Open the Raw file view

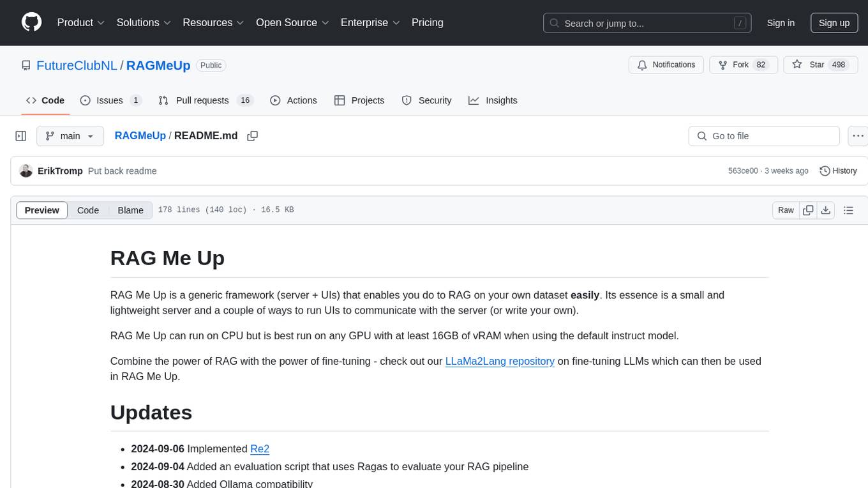click(x=786, y=210)
